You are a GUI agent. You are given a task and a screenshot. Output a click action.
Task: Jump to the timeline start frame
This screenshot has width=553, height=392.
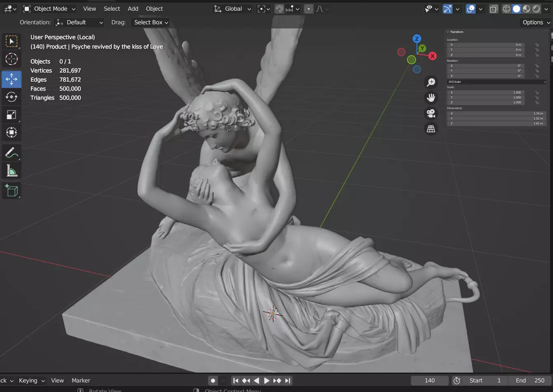[235, 380]
